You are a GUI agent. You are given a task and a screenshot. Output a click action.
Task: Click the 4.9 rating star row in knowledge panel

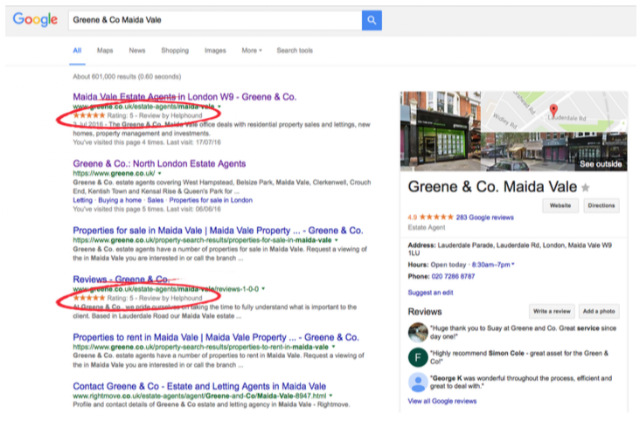coord(436,217)
